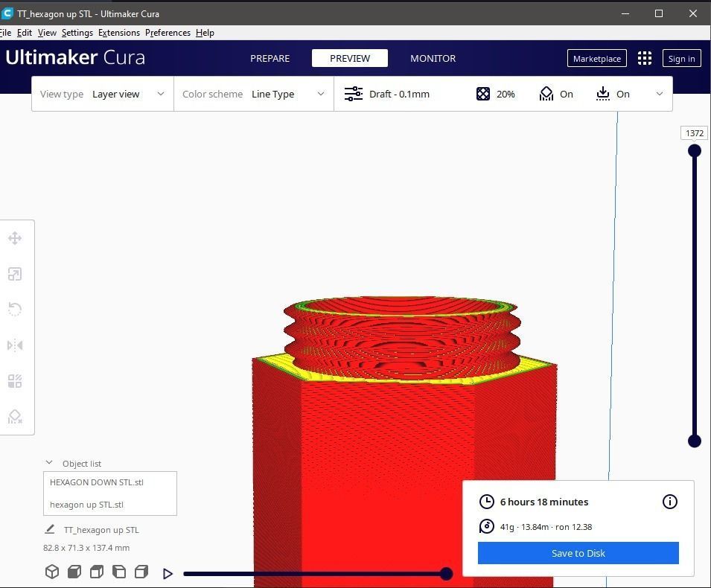Click the Draft - 0.1mm profile text
Viewport: 711px width, 588px height.
tap(399, 95)
